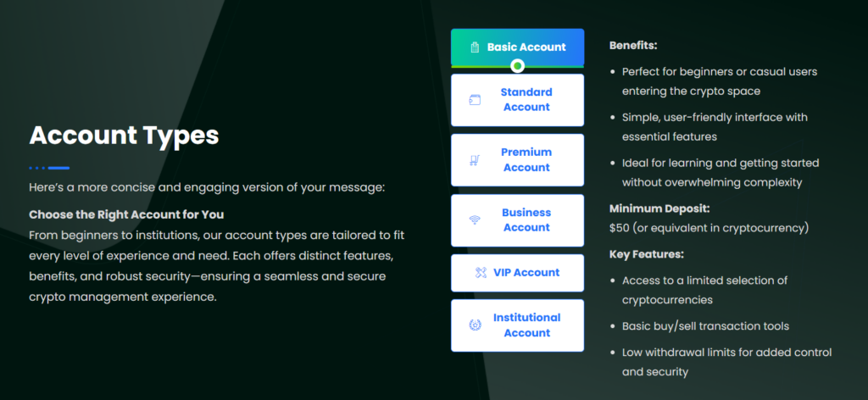Click the laurel badge icon beside Institutional Account
Image resolution: width=868 pixels, height=400 pixels.
(475, 325)
